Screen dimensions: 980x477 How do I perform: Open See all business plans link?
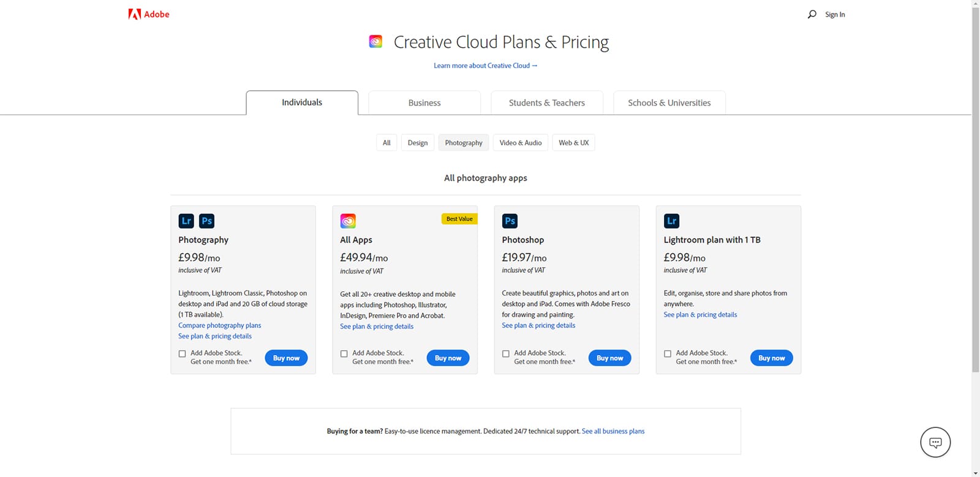[613, 431]
